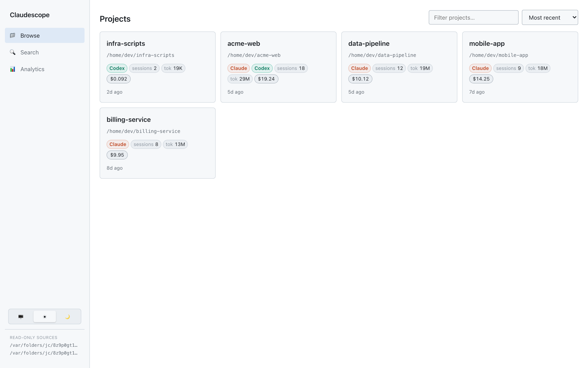
Task: Open the mobile-app project card
Action: (520, 67)
